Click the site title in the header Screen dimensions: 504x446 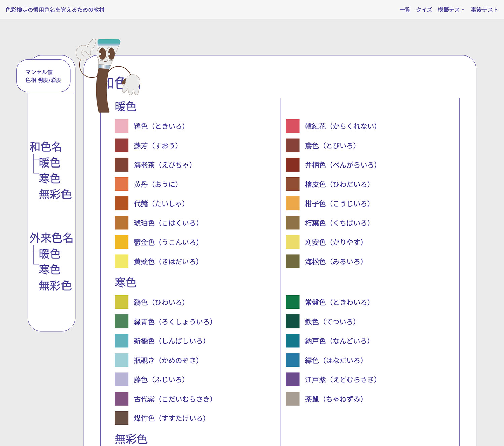coord(55,10)
